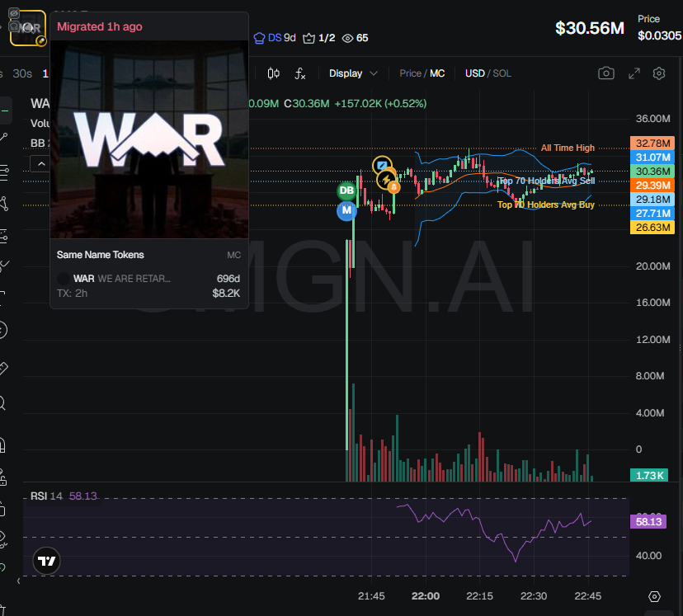
Task: Click the green 30.36M price tag
Action: click(652, 171)
